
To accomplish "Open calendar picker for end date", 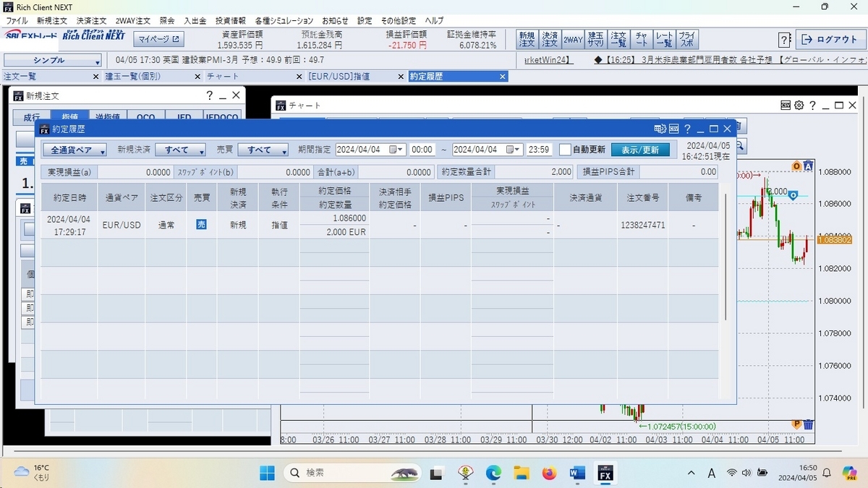I will [x=514, y=150].
